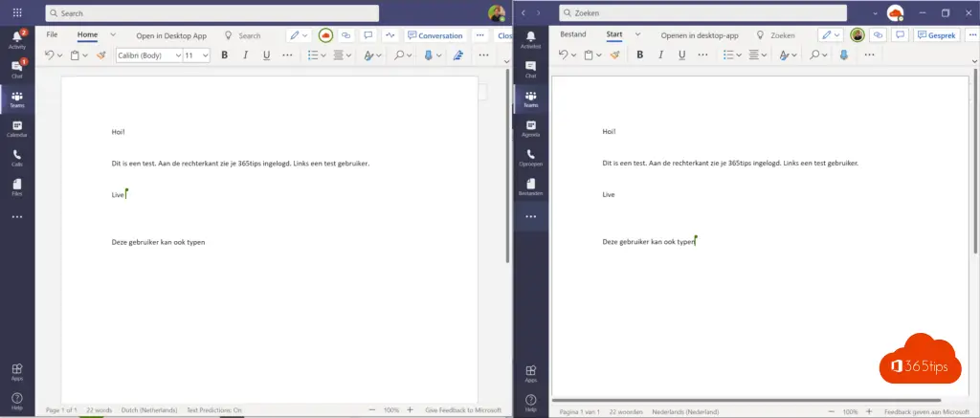Open File tab in left window
Screen dimensions: 980x418
pos(52,35)
